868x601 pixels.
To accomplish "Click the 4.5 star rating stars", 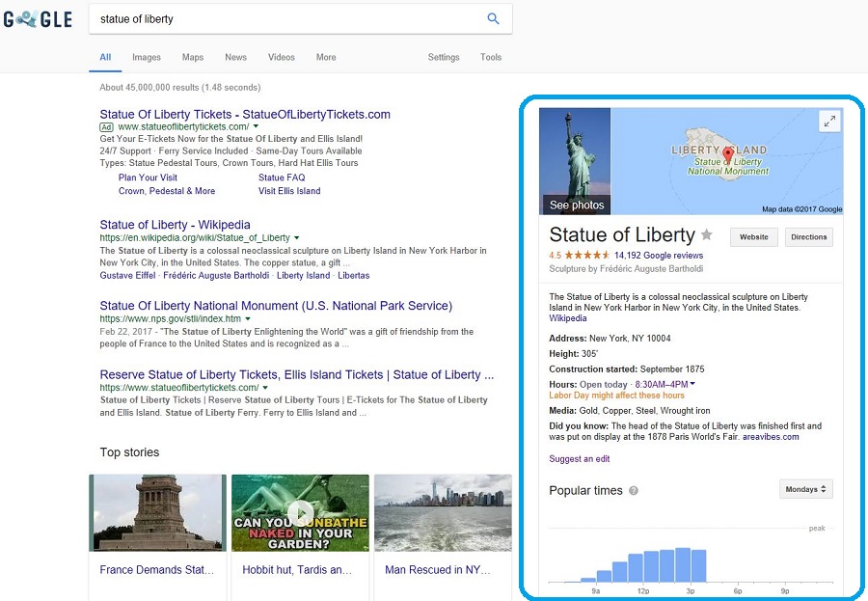I will [x=586, y=256].
